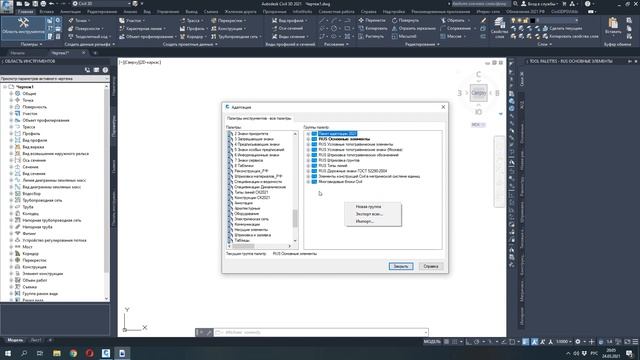The height and width of the screenshot is (360, 640).
Task: Switch to the Вставка ribbon tab
Action: tap(47, 12)
